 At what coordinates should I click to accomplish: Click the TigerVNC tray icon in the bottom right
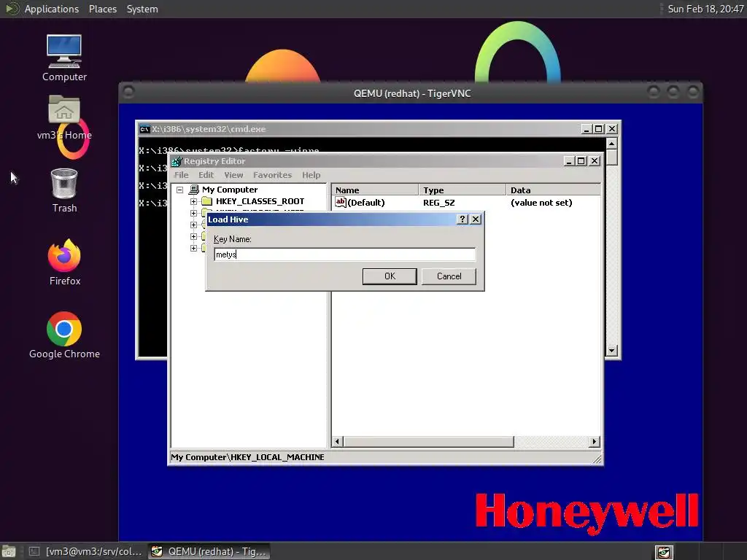point(664,552)
